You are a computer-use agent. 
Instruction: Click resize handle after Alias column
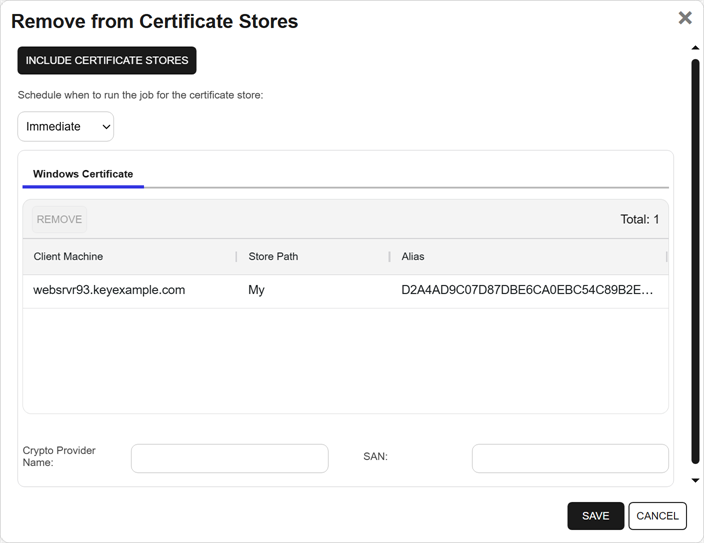[x=666, y=257]
